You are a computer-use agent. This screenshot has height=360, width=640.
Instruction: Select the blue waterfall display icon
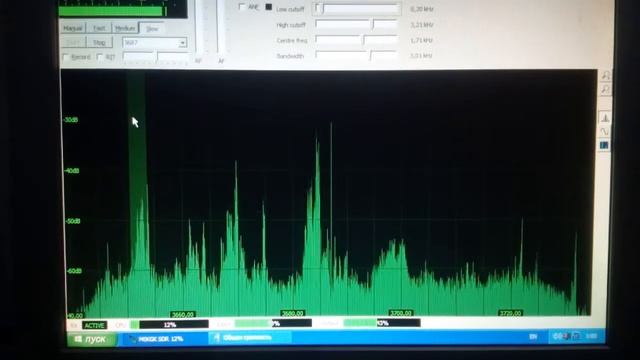[x=604, y=145]
